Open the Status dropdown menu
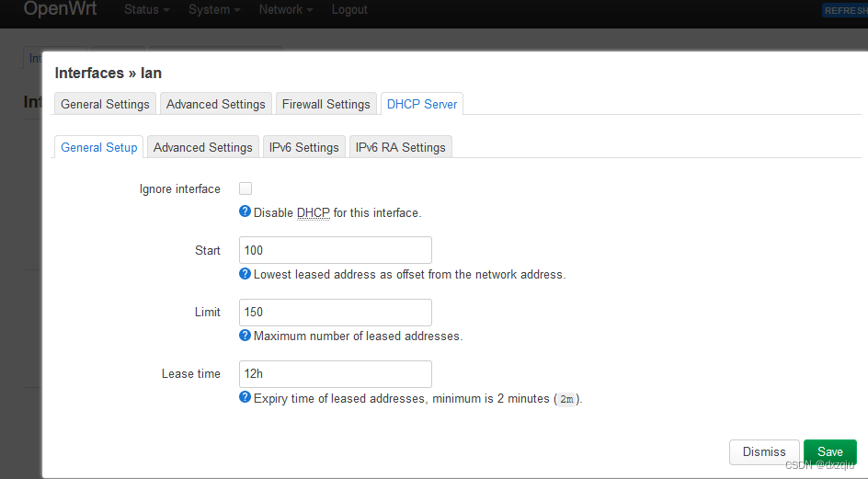This screenshot has width=868, height=479. tap(147, 9)
